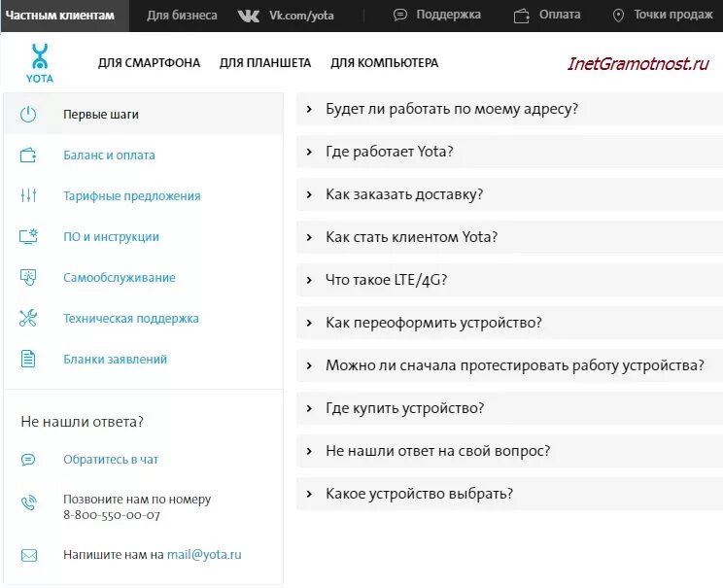The width and height of the screenshot is (723, 588).
Task: Click the question 'Какое устройство выбрать?' text
Action: click(x=419, y=494)
